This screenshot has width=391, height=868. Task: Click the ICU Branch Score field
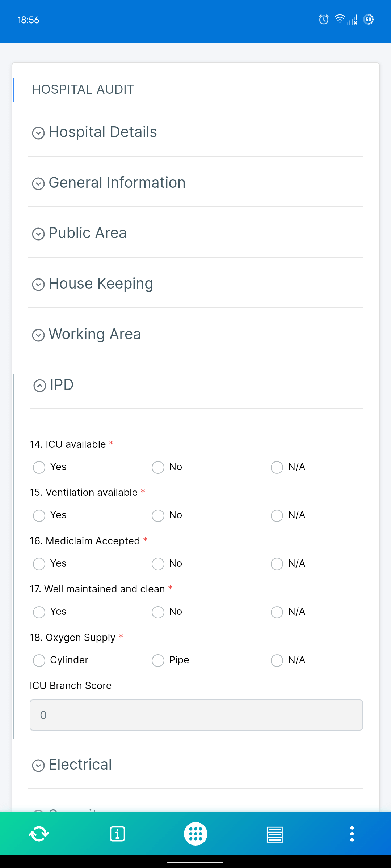coord(195,715)
